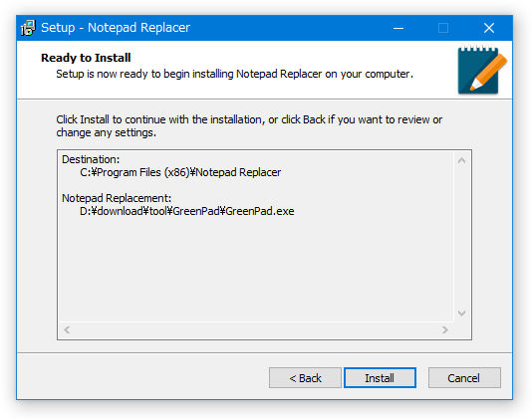The image size is (532, 419).
Task: Click the scroll right arrow in summary box
Action: click(x=445, y=329)
